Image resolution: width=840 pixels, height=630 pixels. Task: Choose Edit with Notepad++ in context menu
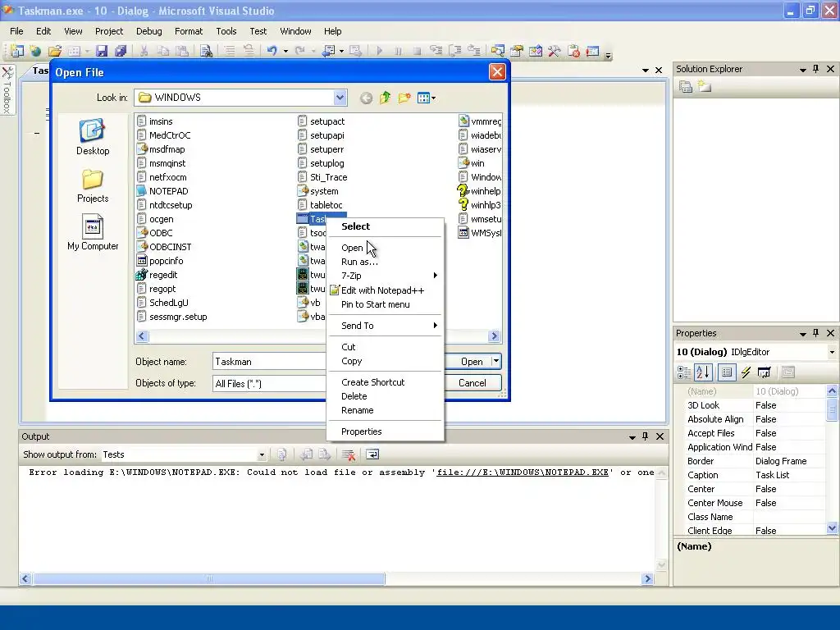386,290
